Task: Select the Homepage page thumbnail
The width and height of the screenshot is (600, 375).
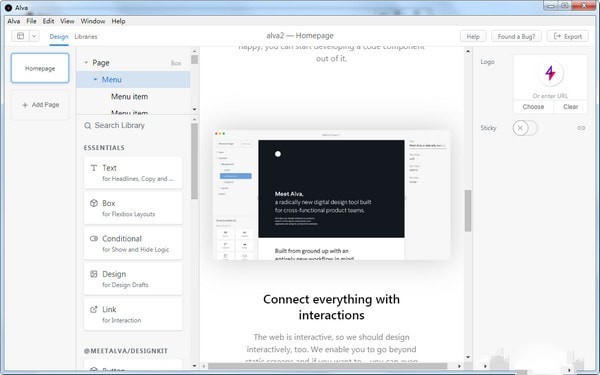Action: [x=40, y=68]
